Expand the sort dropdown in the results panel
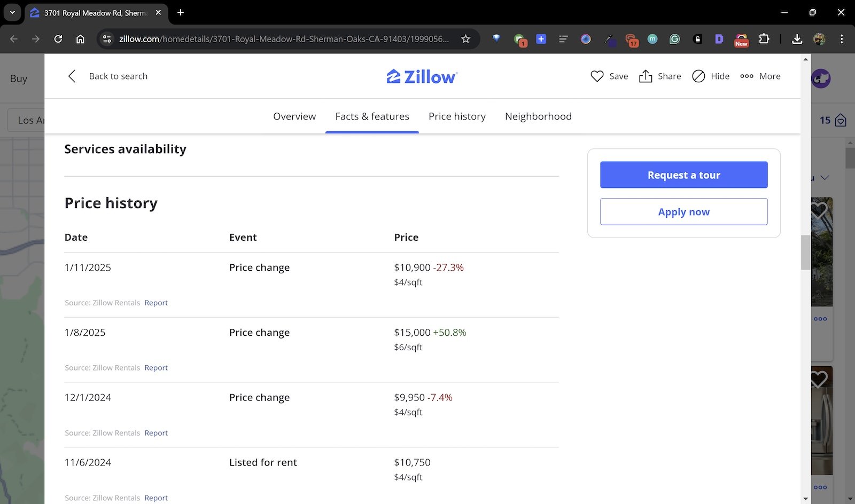The width and height of the screenshot is (855, 504). pyautogui.click(x=825, y=178)
